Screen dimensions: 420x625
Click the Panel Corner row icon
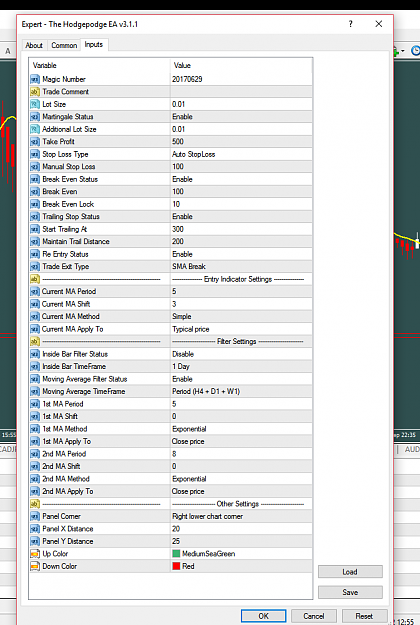point(35,516)
